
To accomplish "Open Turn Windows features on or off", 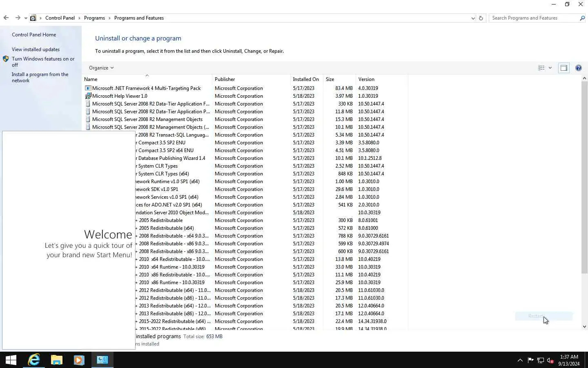I will click(x=43, y=62).
